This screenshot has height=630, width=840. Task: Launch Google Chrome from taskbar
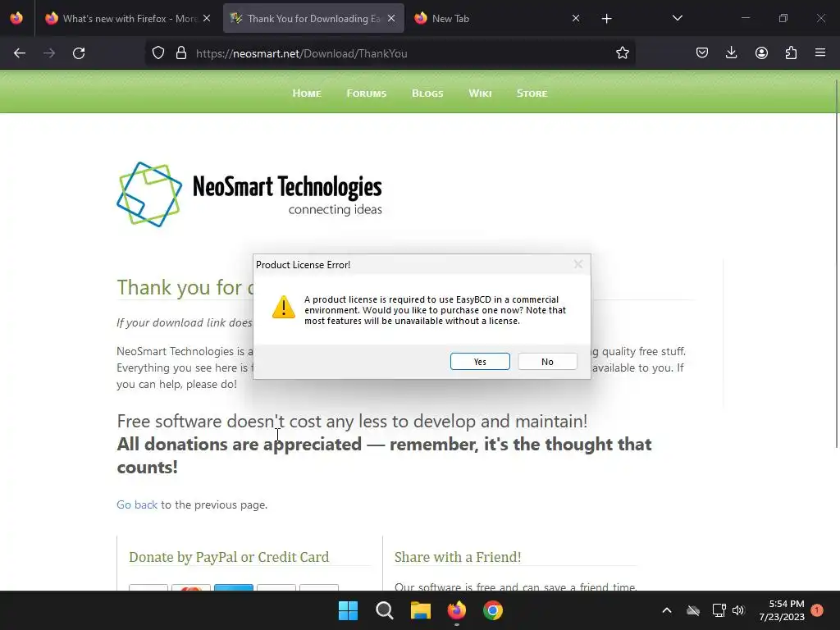pos(492,610)
